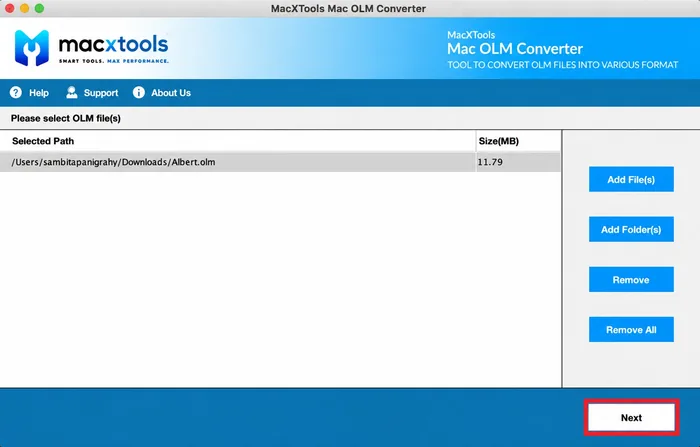Minimize the window with yellow button
This screenshot has height=447, width=700.
25,8
